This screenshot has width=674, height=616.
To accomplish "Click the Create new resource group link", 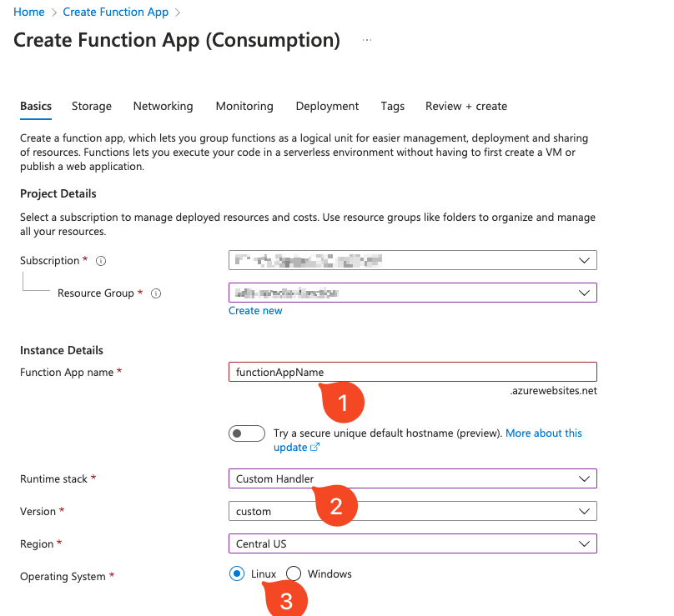I will [x=255, y=311].
